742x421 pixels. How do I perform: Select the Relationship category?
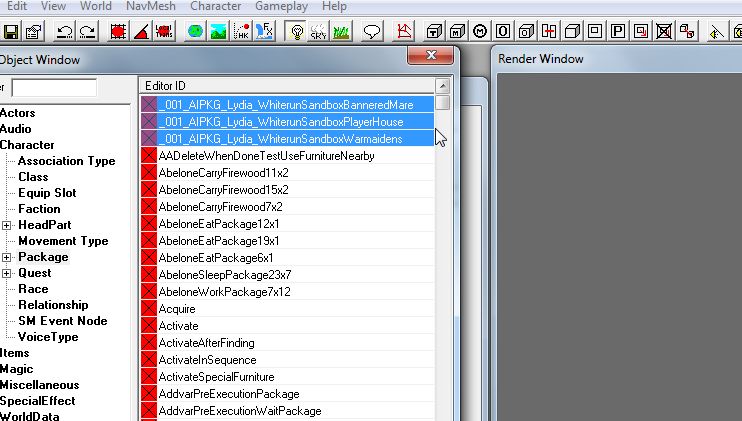click(x=53, y=305)
